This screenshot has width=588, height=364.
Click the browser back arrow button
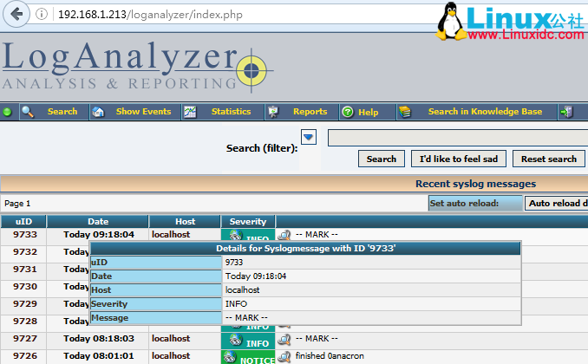(x=16, y=14)
